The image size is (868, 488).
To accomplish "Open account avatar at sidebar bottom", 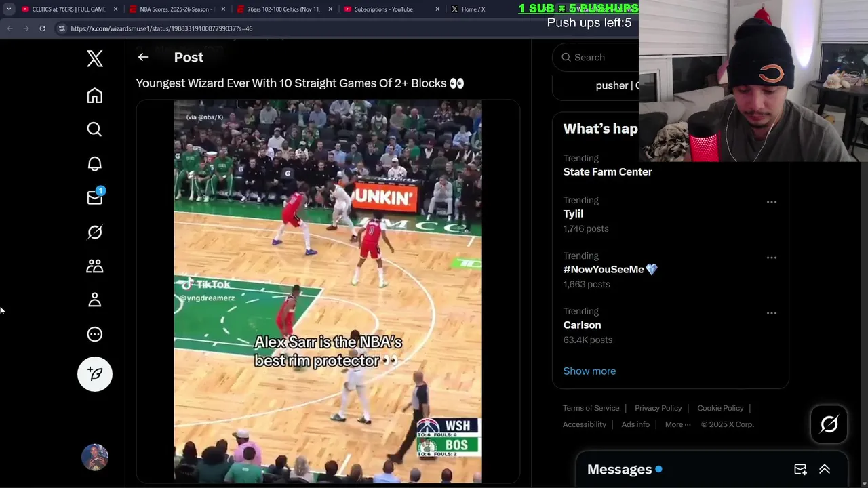I will (x=95, y=457).
